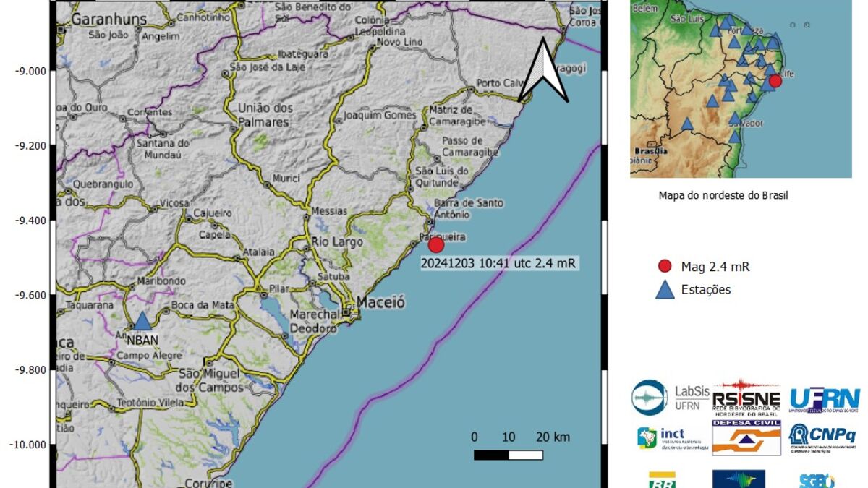Click the LabSis UFRN logo
Screen dimensions: 868x488
tap(668, 398)
